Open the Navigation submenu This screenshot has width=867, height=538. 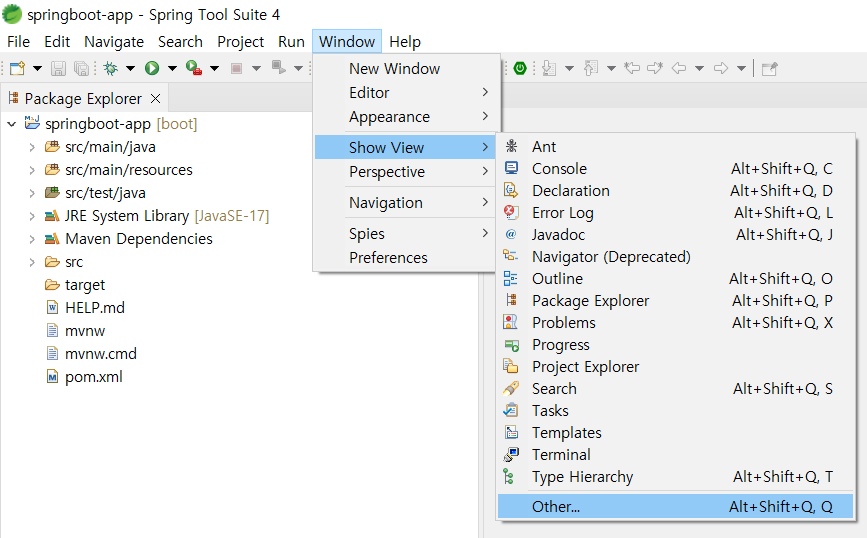click(x=406, y=203)
